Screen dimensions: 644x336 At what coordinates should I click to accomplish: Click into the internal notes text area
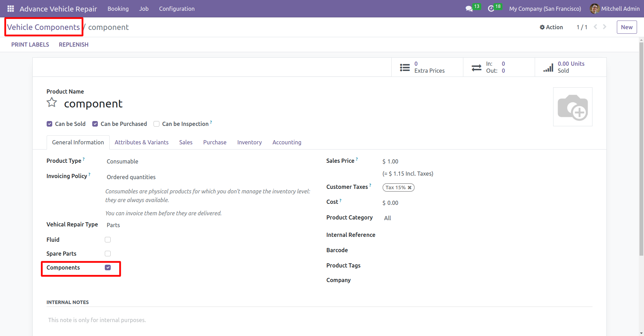[x=319, y=320]
